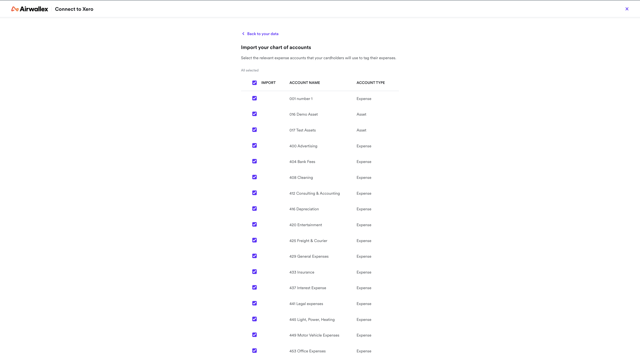Viewport: 640px width, 364px height.
Task: Uncheck 449 Motor Vehicle Expenses checkbox
Action: coord(254,335)
